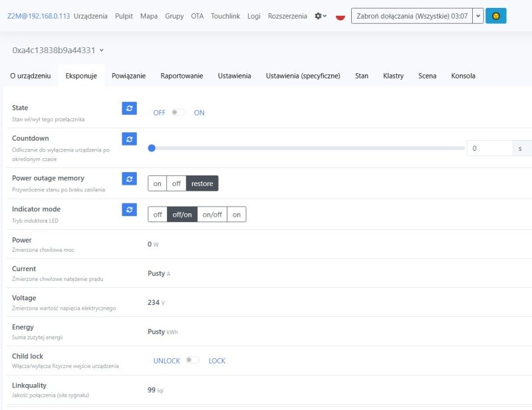Refresh the Indicator mode setting
Screen dimensions: 532x410
click(129, 210)
